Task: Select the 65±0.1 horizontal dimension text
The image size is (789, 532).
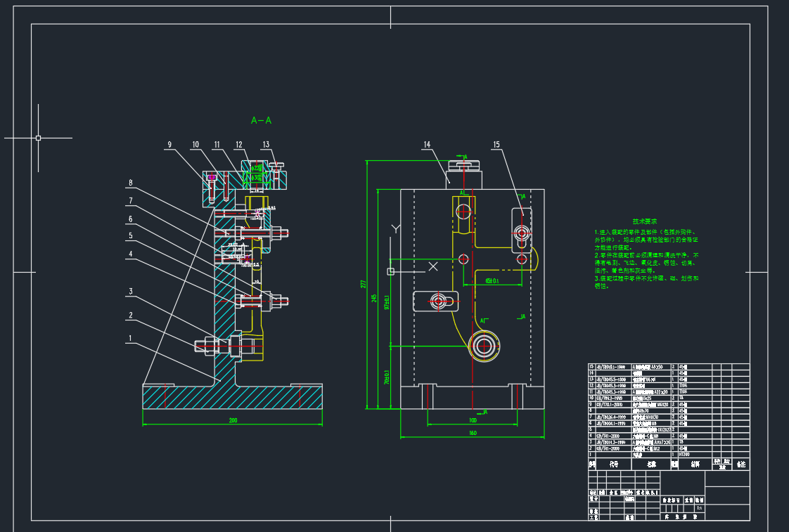Action: point(492,281)
